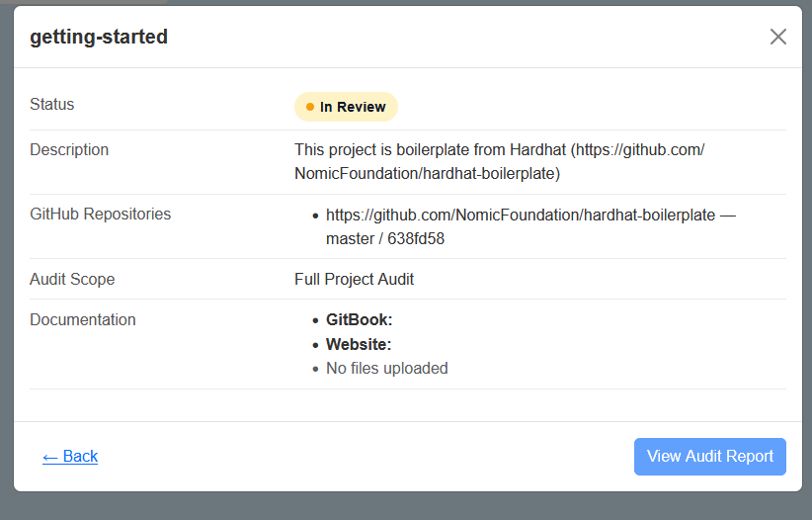Click the In Review status badge
812x520 pixels.
coord(346,107)
